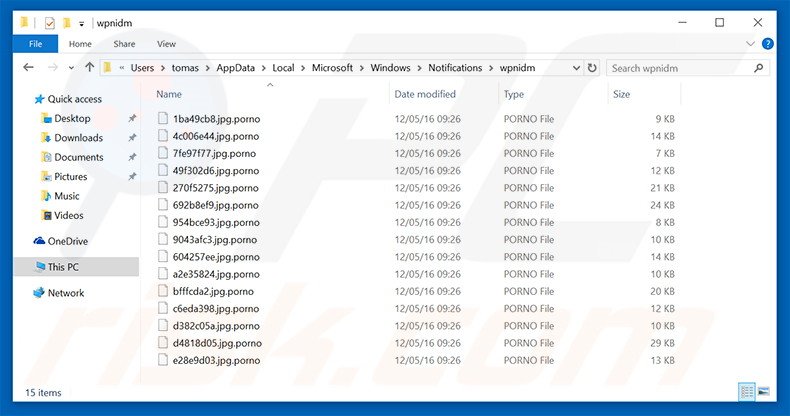Select file 604257ee.jpg.porno
Screen dimensions: 790x416
(x=216, y=257)
